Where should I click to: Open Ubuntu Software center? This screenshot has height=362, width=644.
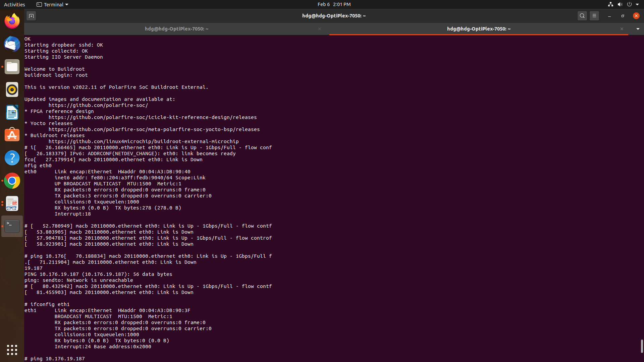(12, 135)
